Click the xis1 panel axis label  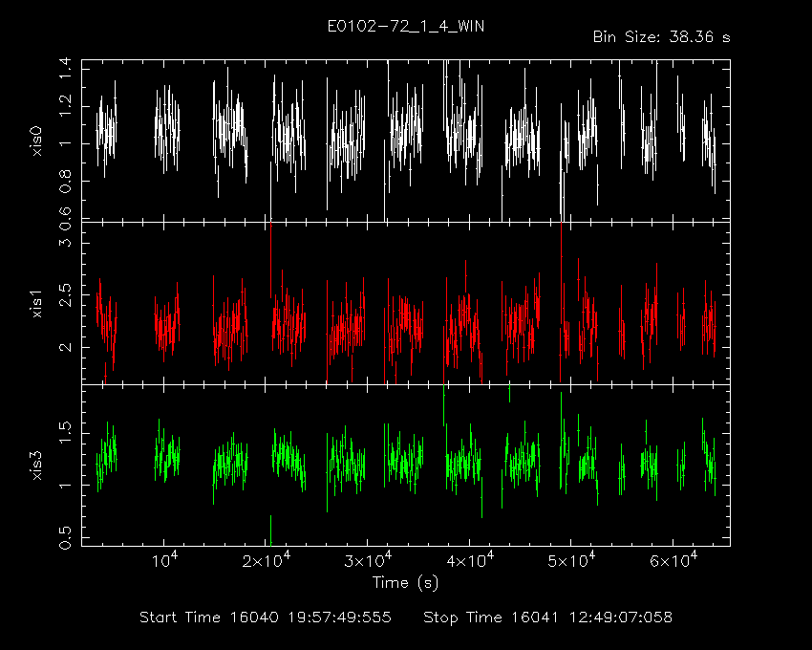[36, 304]
